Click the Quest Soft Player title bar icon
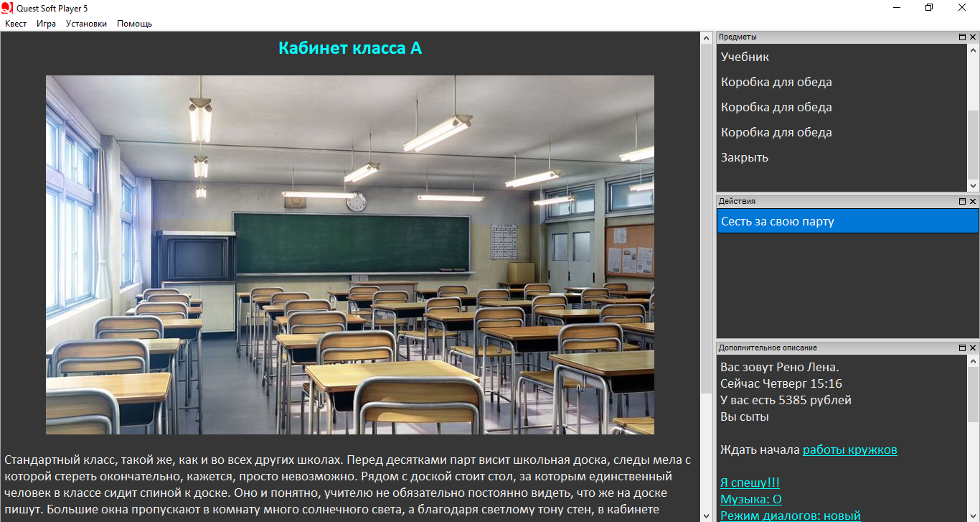 tap(7, 8)
